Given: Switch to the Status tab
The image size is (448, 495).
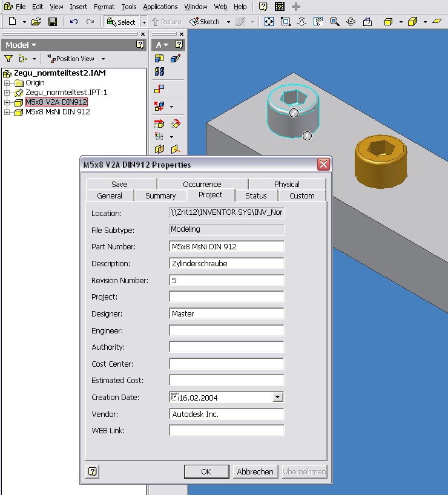Looking at the screenshot, I should coord(256,195).
